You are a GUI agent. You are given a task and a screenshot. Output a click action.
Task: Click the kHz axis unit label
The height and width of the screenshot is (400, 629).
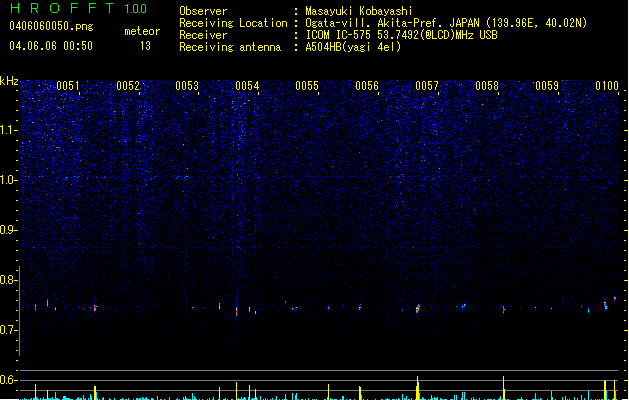pos(9,81)
